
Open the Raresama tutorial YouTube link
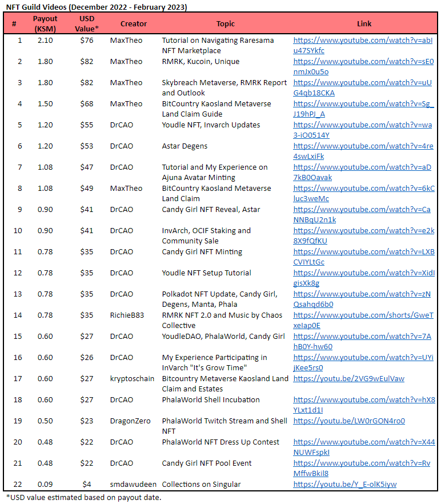pyautogui.click(x=363, y=45)
